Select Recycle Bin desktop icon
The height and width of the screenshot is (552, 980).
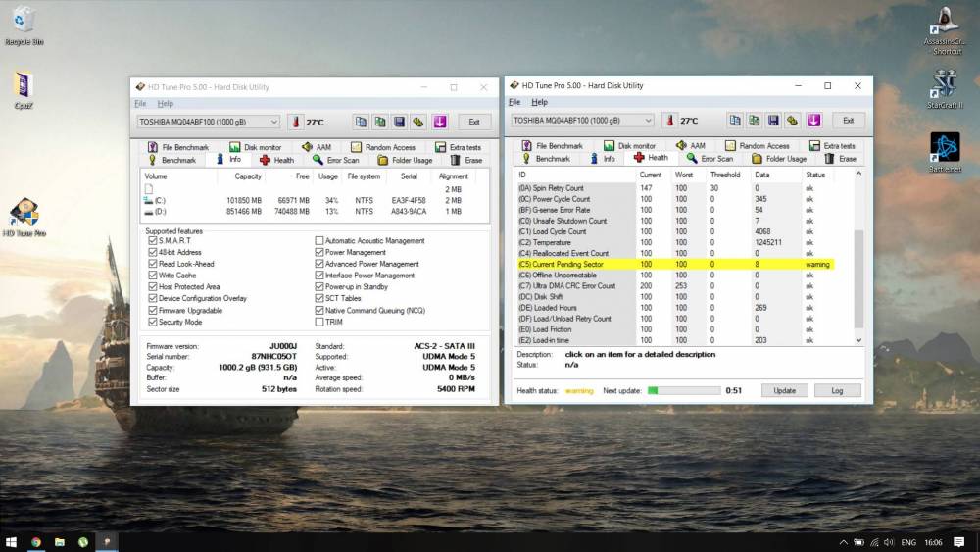click(x=24, y=25)
